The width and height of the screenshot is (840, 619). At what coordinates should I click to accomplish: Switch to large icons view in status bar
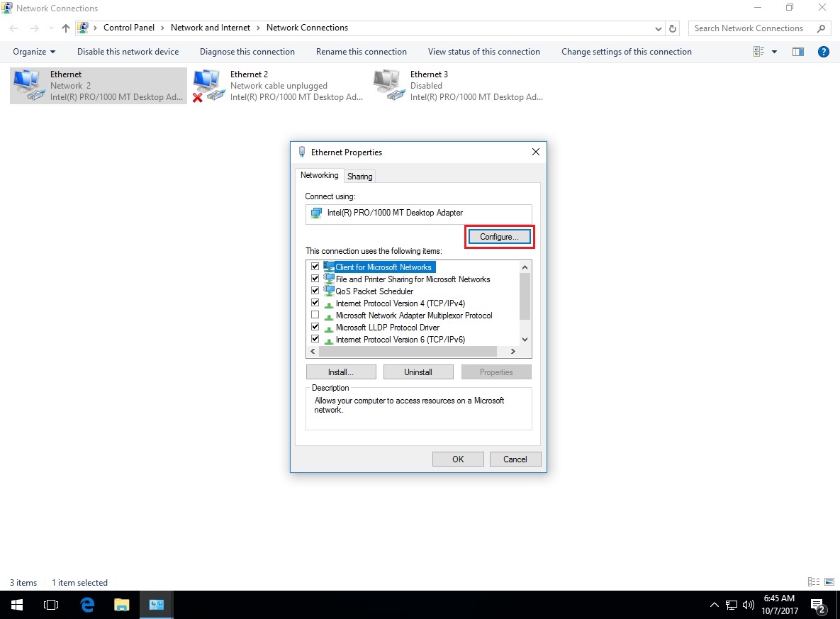pyautogui.click(x=829, y=582)
